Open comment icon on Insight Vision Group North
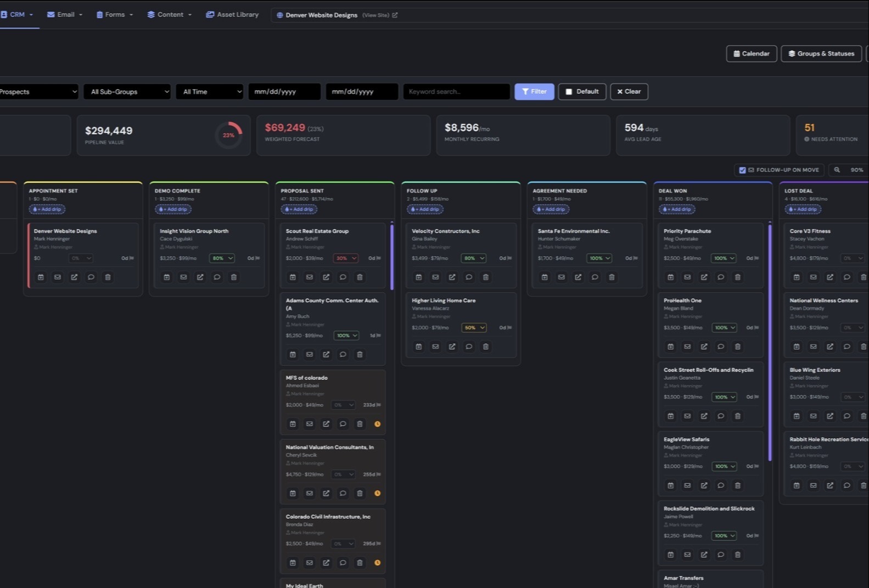This screenshot has width=869, height=588. [x=217, y=277]
